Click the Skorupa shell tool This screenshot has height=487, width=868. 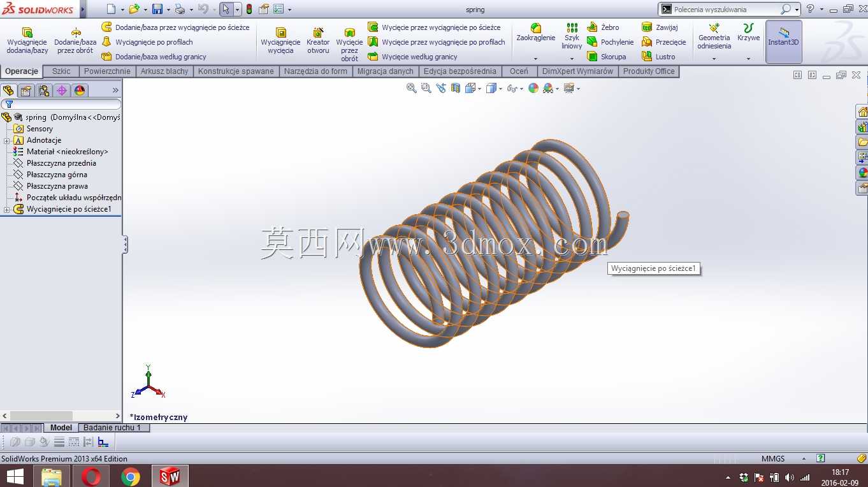(x=606, y=57)
